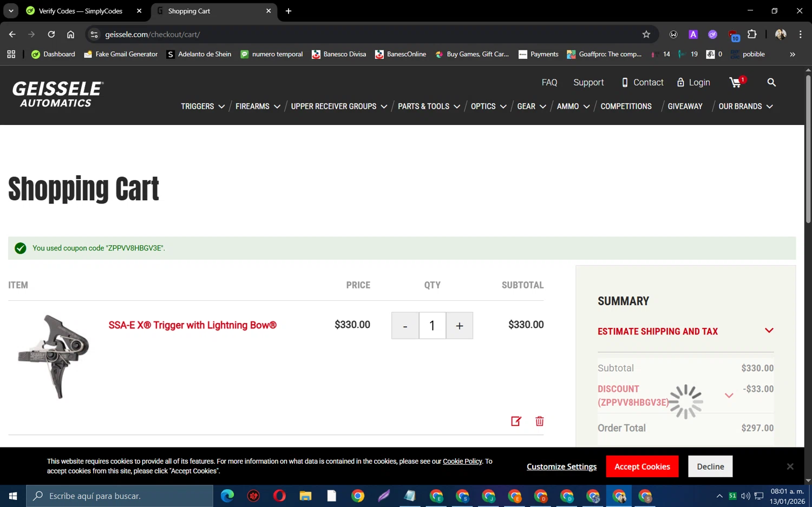This screenshot has width=812, height=507.
Task: Expand the FIREARMS menu
Action: click(258, 106)
